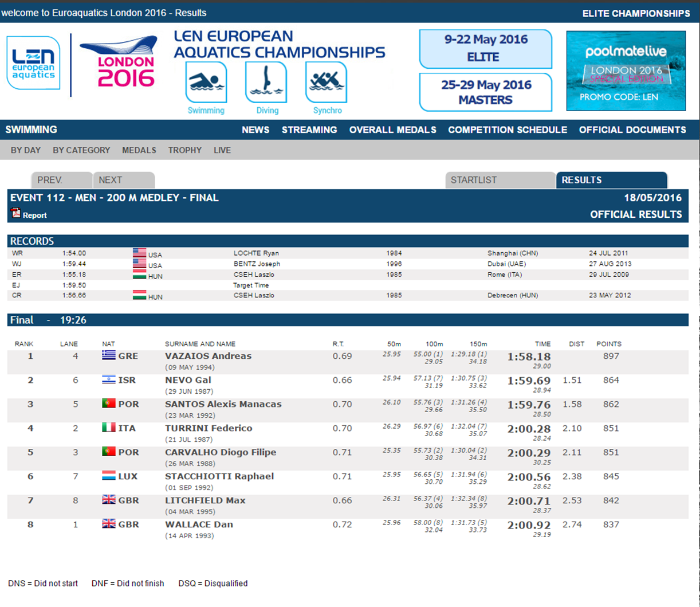The image size is (700, 607).
Task: Click the poolmatelive promo banner
Action: (626, 71)
